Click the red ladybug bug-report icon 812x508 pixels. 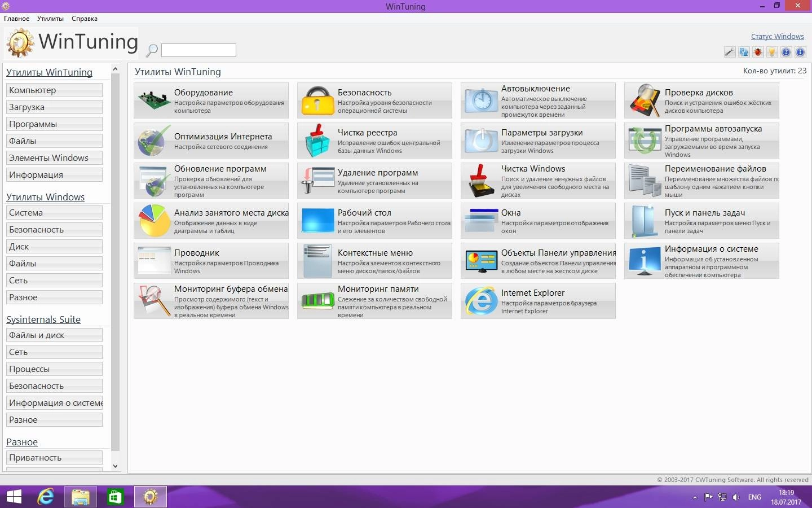[x=758, y=52]
